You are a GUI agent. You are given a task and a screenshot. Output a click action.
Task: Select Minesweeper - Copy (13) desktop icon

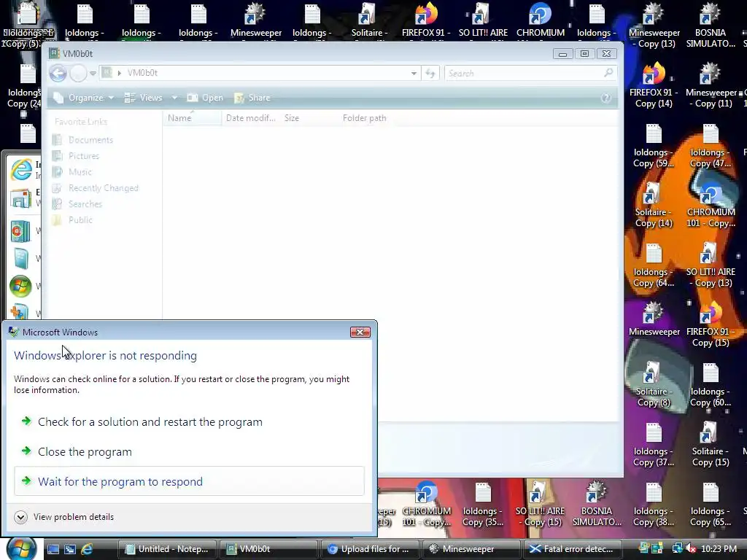654,26
